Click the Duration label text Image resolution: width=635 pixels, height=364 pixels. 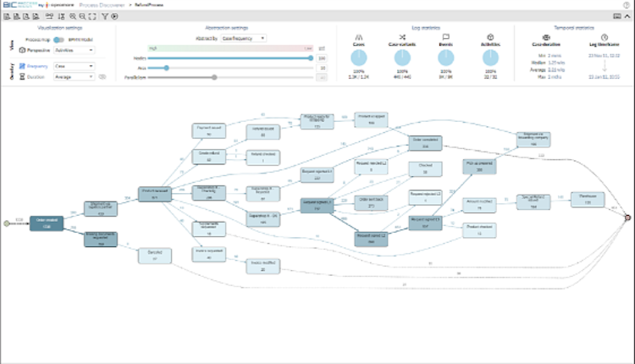click(36, 76)
